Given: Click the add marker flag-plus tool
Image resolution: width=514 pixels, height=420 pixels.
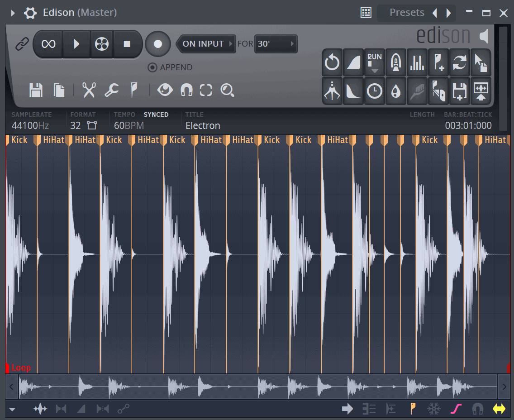Looking at the screenshot, I should pyautogui.click(x=438, y=62).
